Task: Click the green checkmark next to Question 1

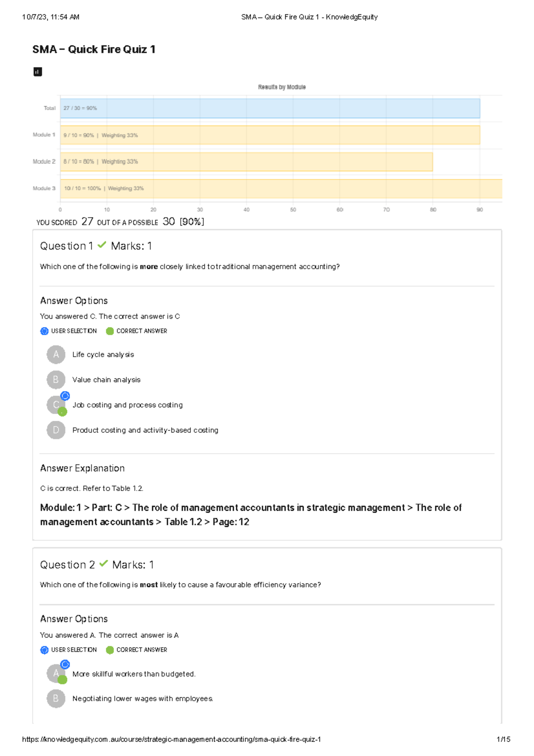Action: (x=102, y=245)
